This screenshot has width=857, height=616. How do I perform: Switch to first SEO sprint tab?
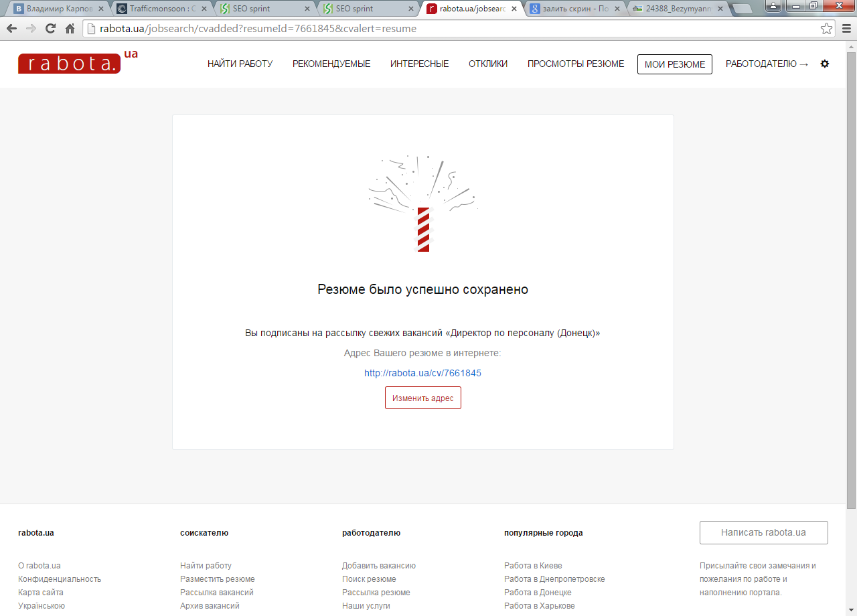tap(264, 9)
